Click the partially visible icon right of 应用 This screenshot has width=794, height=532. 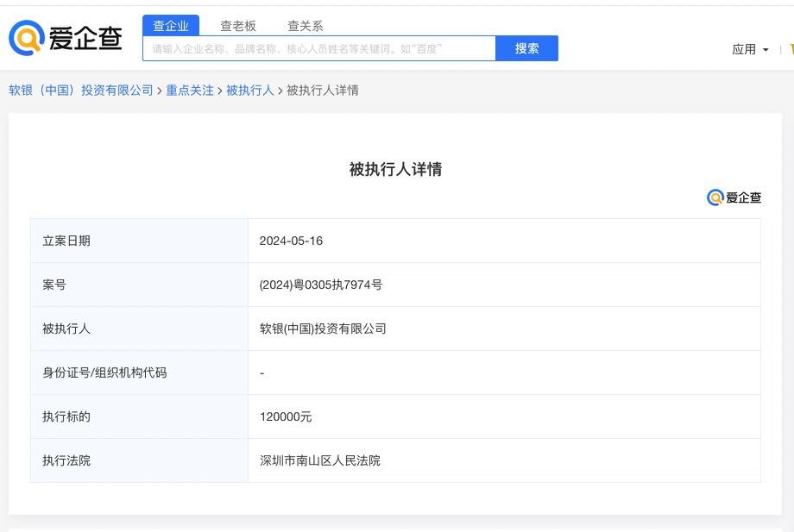(790, 49)
